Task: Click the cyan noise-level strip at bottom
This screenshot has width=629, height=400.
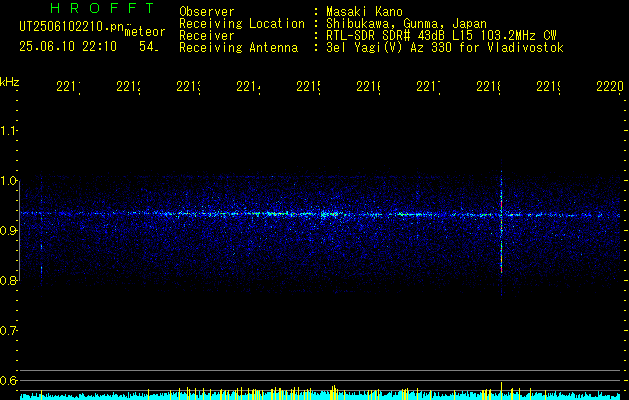Action: point(321,396)
